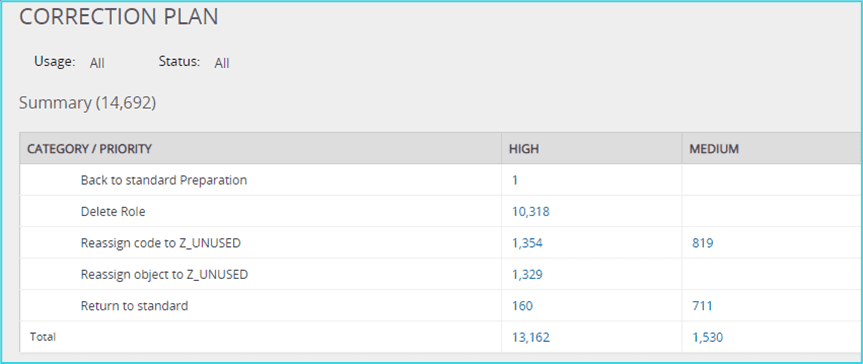
Task: Open high count 1,329 for Reassign object
Action: [527, 274]
